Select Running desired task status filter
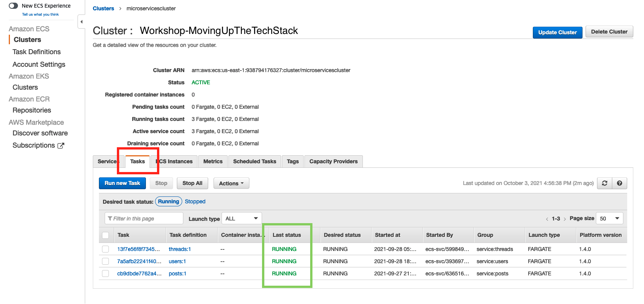The width and height of the screenshot is (644, 304). (168, 201)
